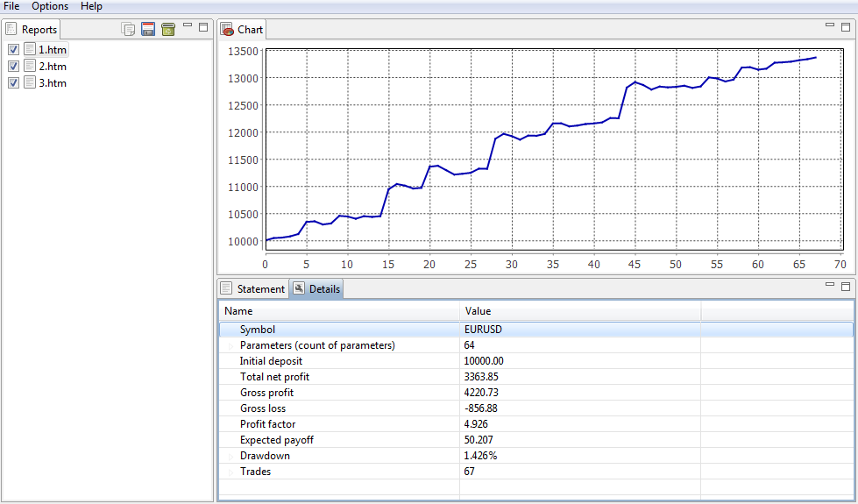
Task: Open the File menu
Action: (x=11, y=6)
